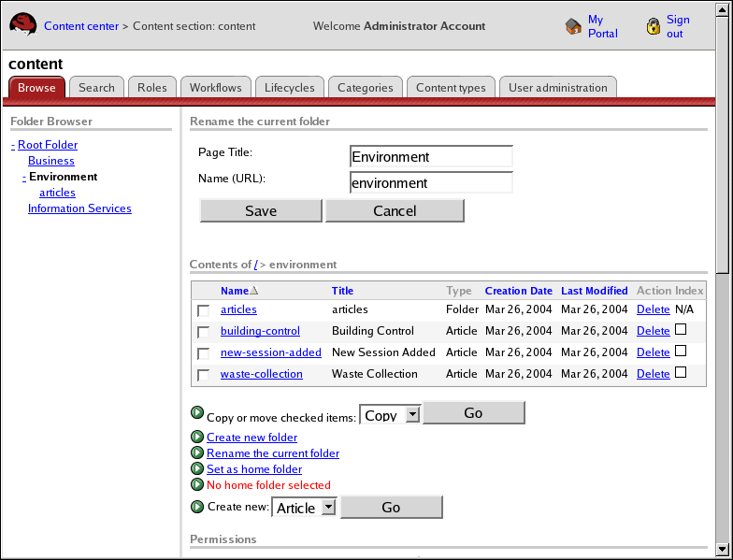Toggle the Index checkbox for new-session-added

coord(681,351)
